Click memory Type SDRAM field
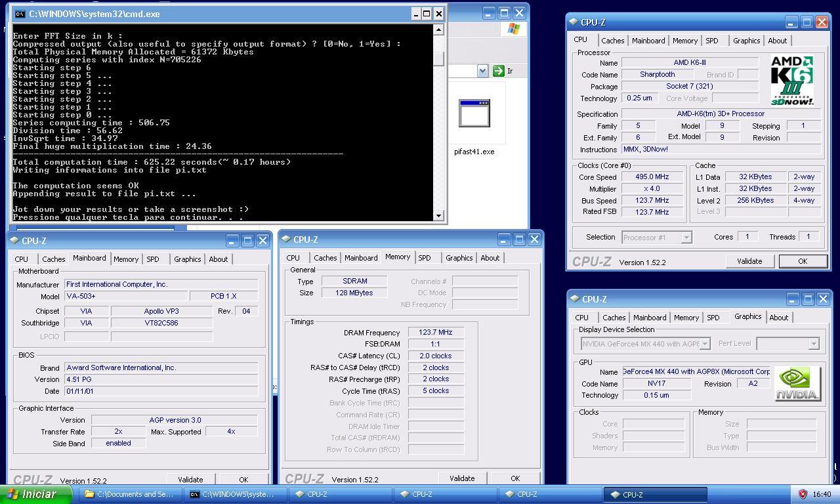 point(354,281)
